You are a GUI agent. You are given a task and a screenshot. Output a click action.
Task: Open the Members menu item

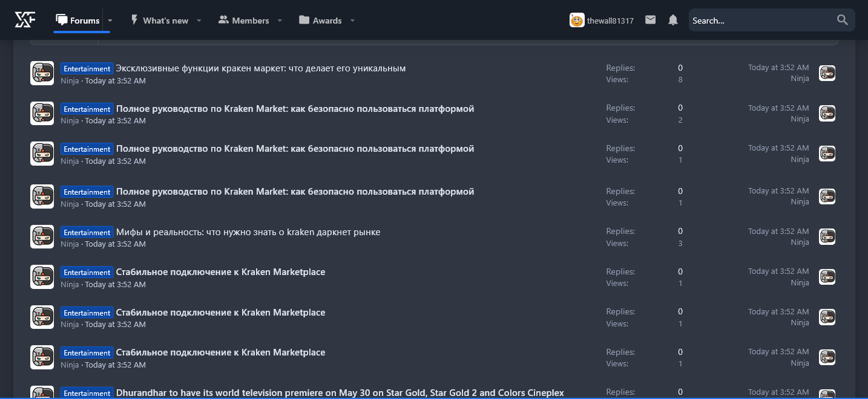243,21
